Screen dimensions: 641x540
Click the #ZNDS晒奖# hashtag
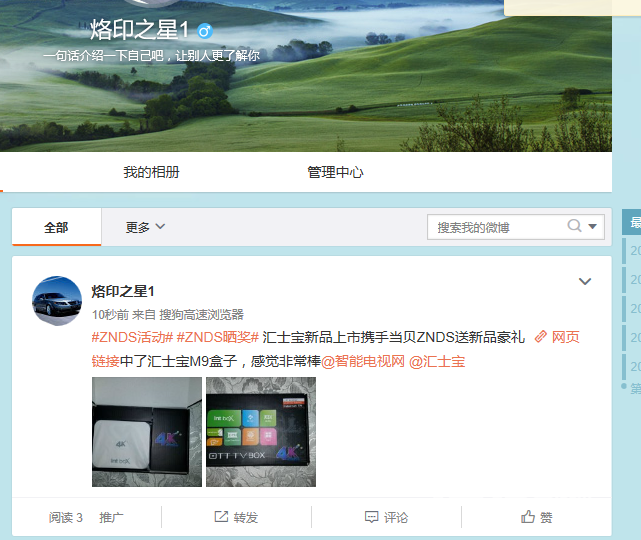(x=218, y=337)
